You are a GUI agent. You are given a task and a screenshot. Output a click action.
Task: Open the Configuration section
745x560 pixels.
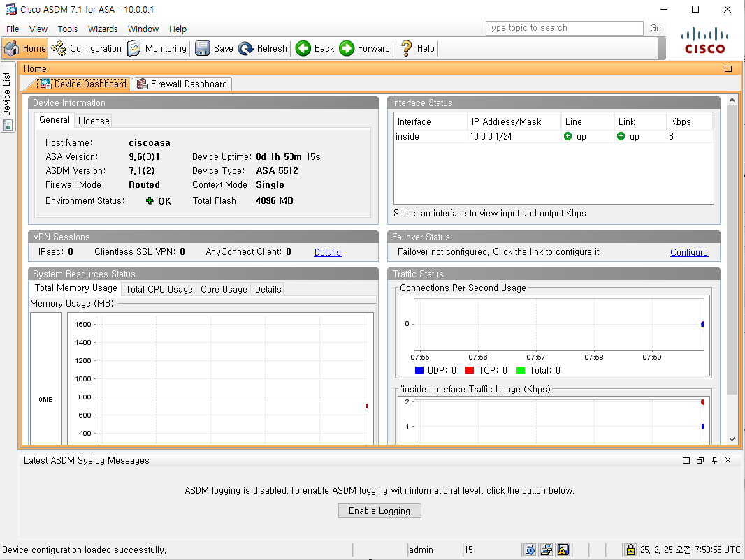87,48
